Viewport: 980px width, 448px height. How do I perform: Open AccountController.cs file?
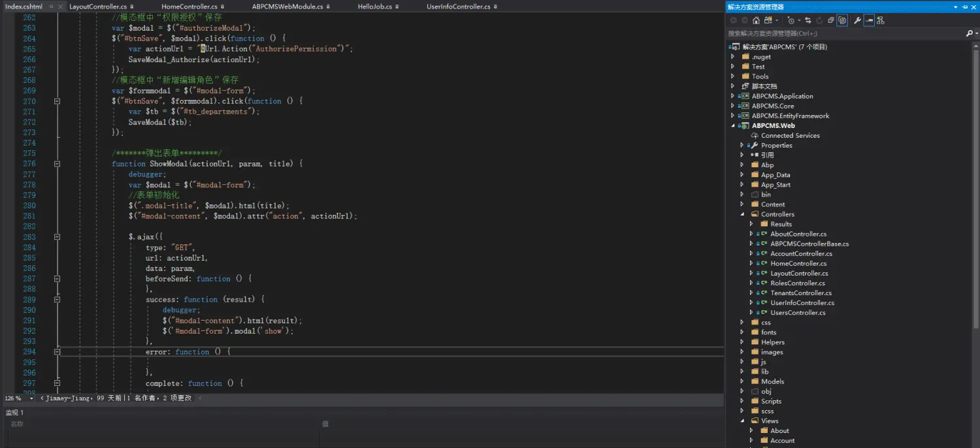801,253
